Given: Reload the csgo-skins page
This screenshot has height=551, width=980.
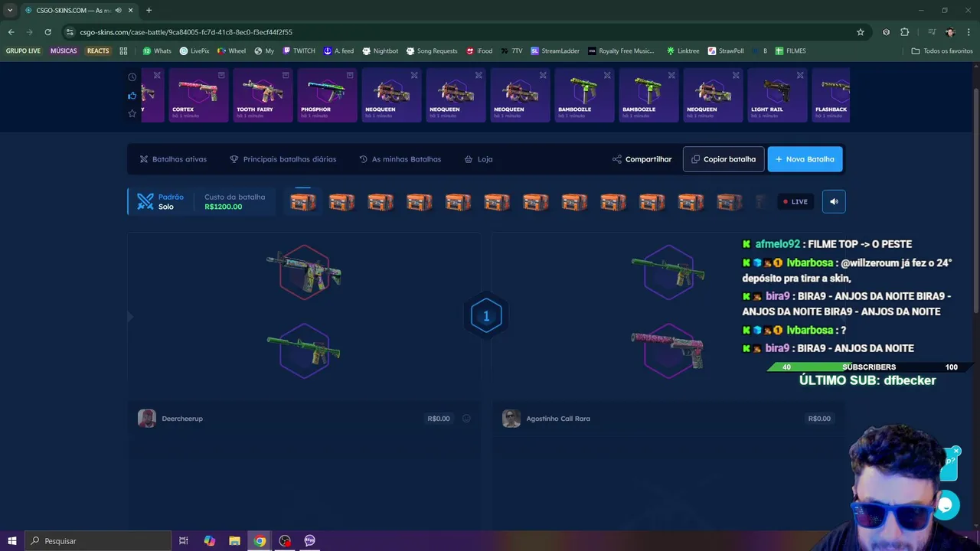Looking at the screenshot, I should pyautogui.click(x=47, y=32).
